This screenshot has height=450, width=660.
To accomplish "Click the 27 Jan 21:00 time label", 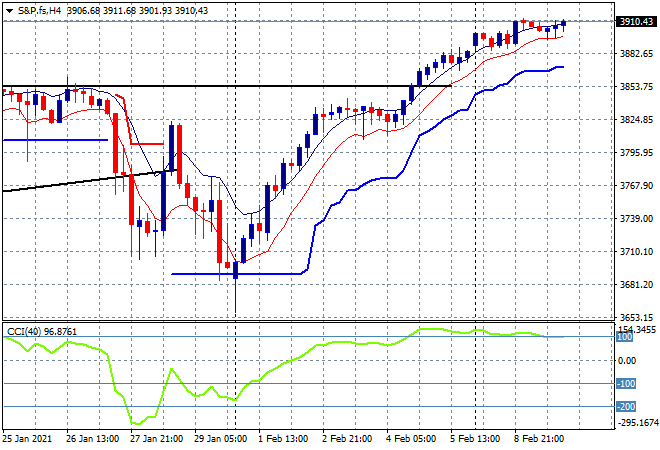I will 157,439.
